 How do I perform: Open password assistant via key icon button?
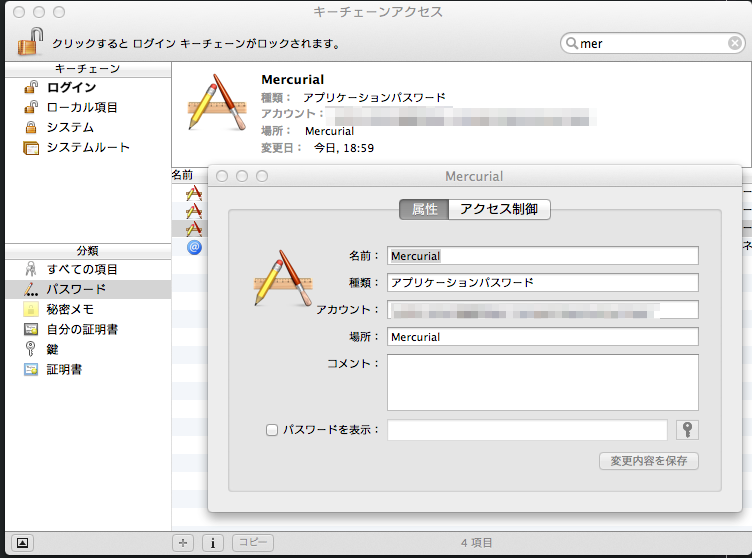[687, 430]
